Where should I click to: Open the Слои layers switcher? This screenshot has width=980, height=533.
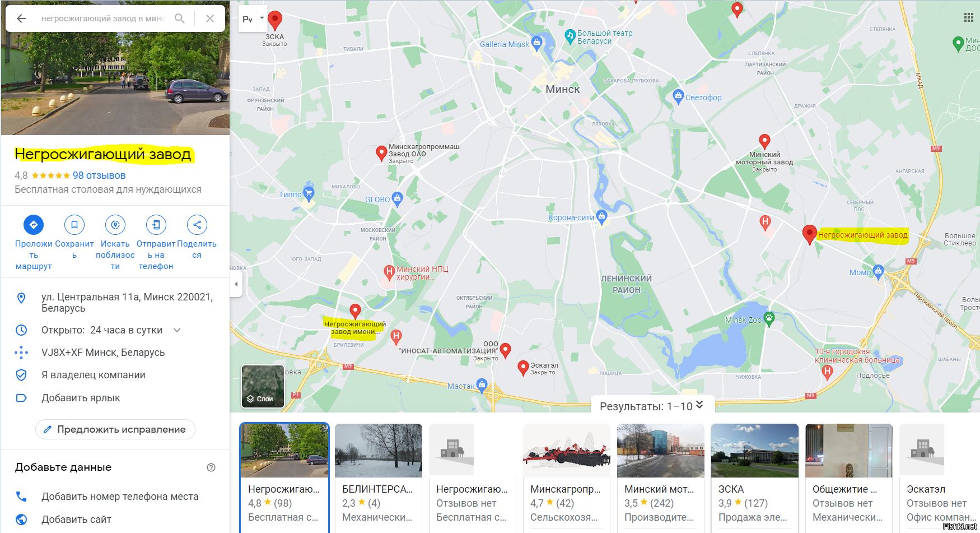tap(263, 386)
